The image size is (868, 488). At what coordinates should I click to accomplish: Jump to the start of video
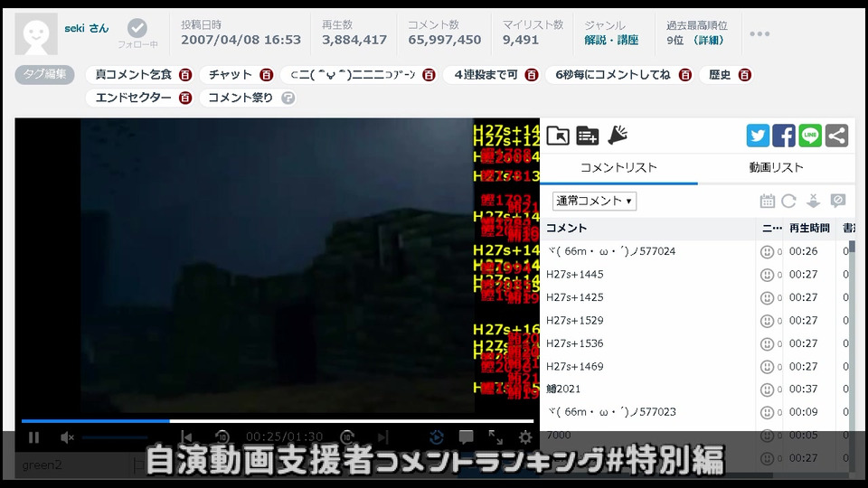click(186, 437)
